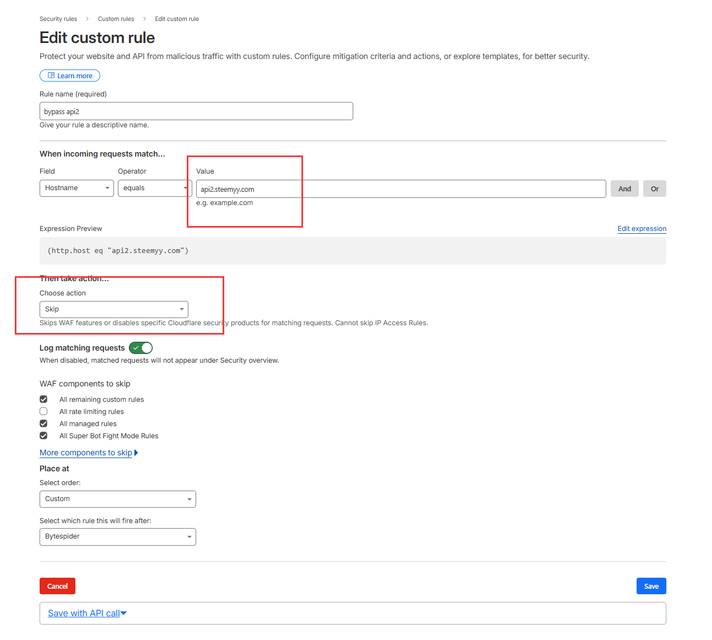Go to Security rules breadcrumb
The width and height of the screenshot is (712, 640).
[60, 19]
